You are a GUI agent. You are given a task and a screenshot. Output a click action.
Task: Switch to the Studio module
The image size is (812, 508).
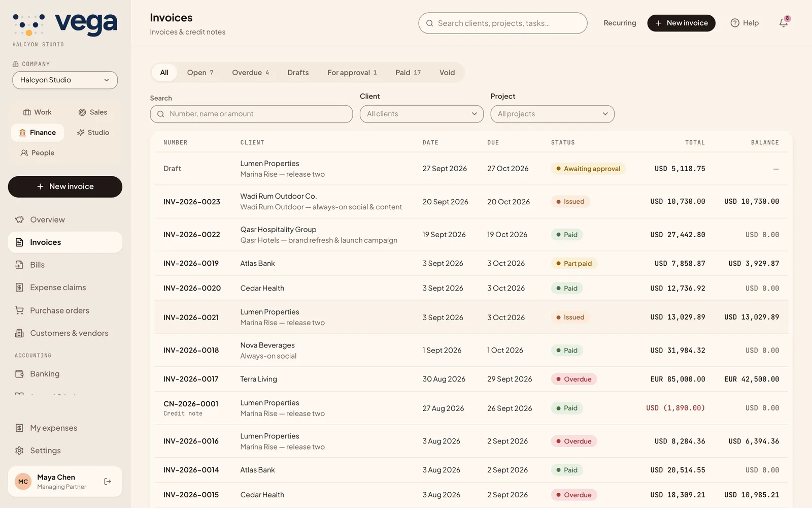[x=93, y=133]
